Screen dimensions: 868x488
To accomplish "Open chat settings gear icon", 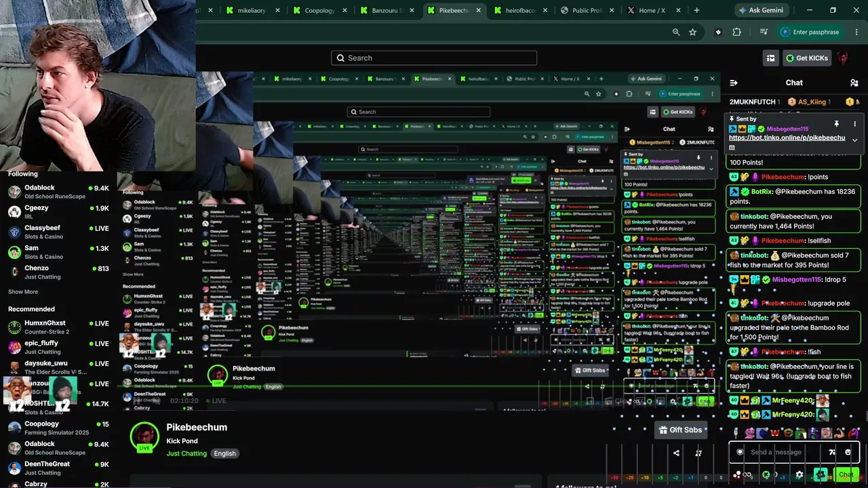I will (800, 474).
